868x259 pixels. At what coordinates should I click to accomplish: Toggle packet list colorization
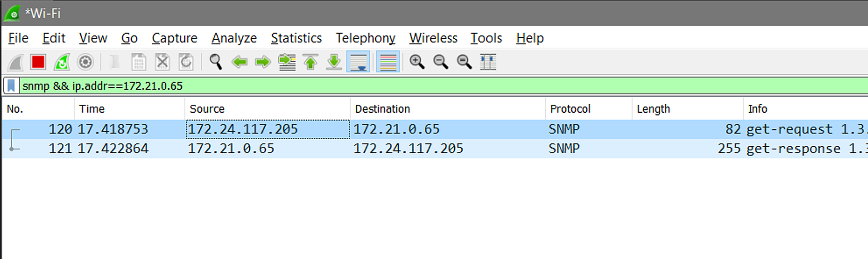tap(388, 62)
